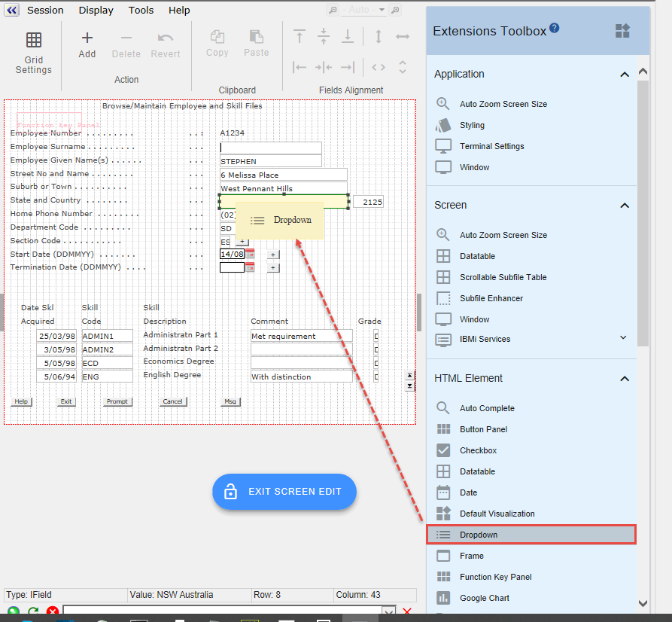Collapse the Application section

click(625, 75)
